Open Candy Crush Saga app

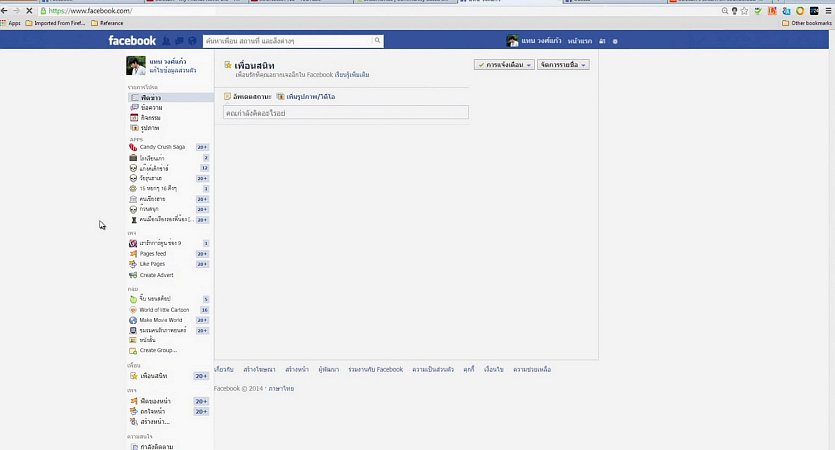[162, 147]
